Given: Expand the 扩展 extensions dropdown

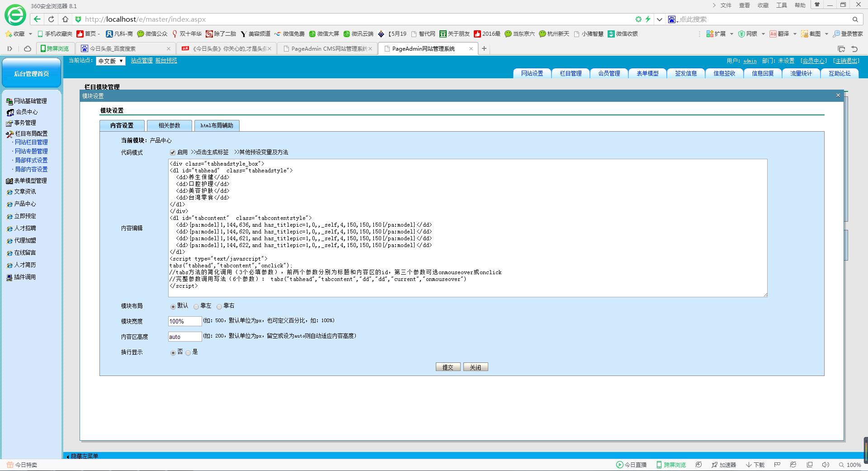Looking at the screenshot, I should [x=731, y=33].
